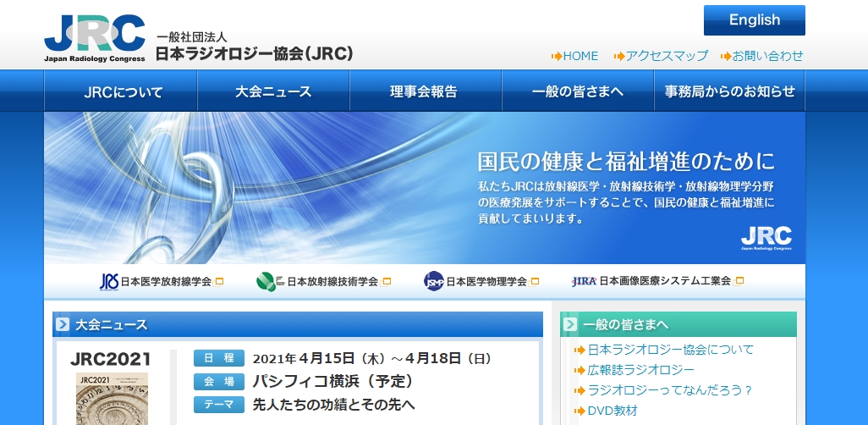Click the 日程 label badge
Screen dimensions: 868x425
pyautogui.click(x=218, y=358)
